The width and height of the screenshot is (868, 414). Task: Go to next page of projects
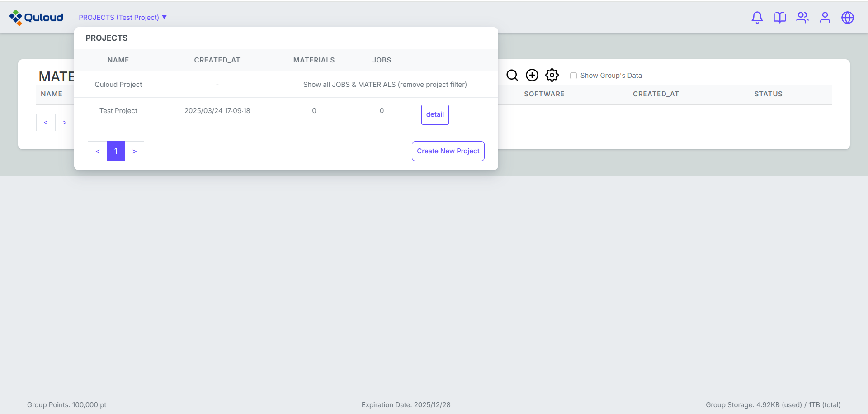point(134,151)
